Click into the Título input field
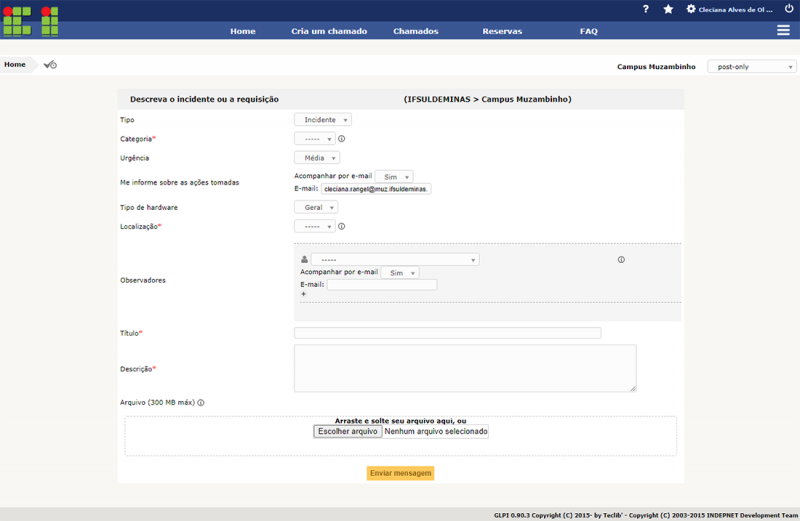 [447, 333]
